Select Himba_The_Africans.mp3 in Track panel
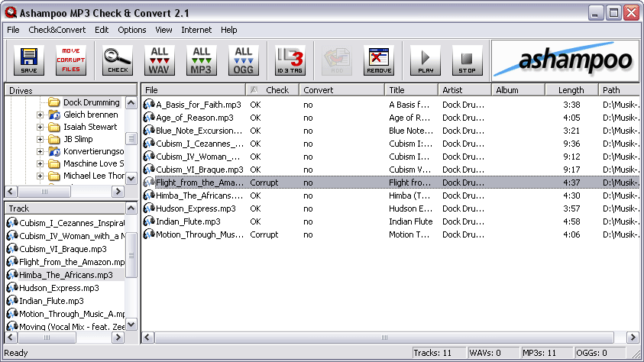644x362 pixels. pos(66,275)
